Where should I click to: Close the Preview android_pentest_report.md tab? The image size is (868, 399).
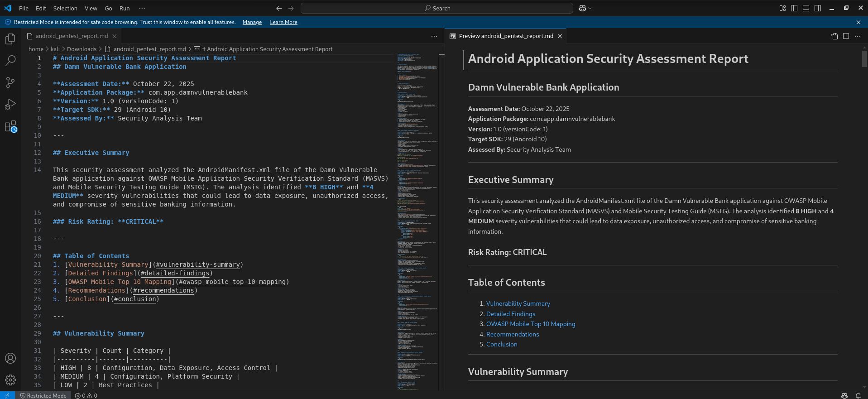[560, 36]
